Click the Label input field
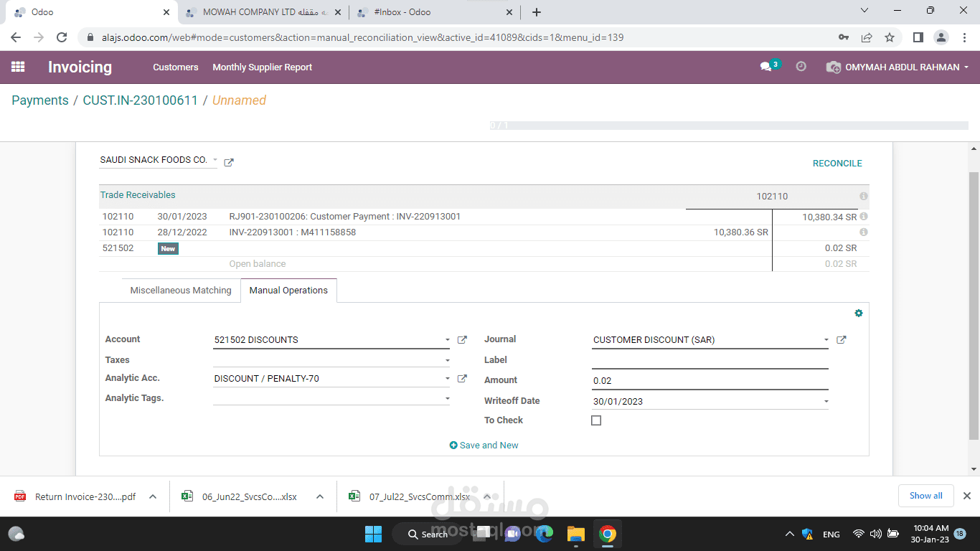Viewport: 980px width, 551px height. pos(710,360)
